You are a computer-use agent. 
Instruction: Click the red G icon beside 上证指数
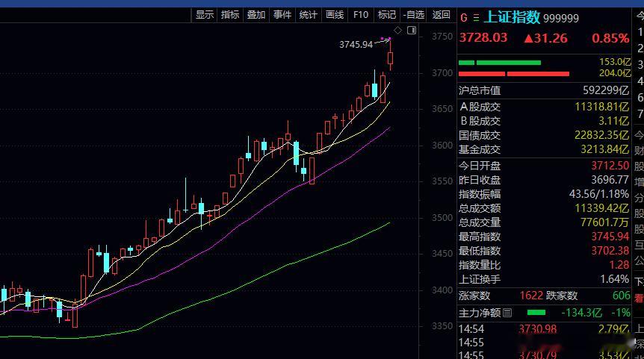pos(464,18)
